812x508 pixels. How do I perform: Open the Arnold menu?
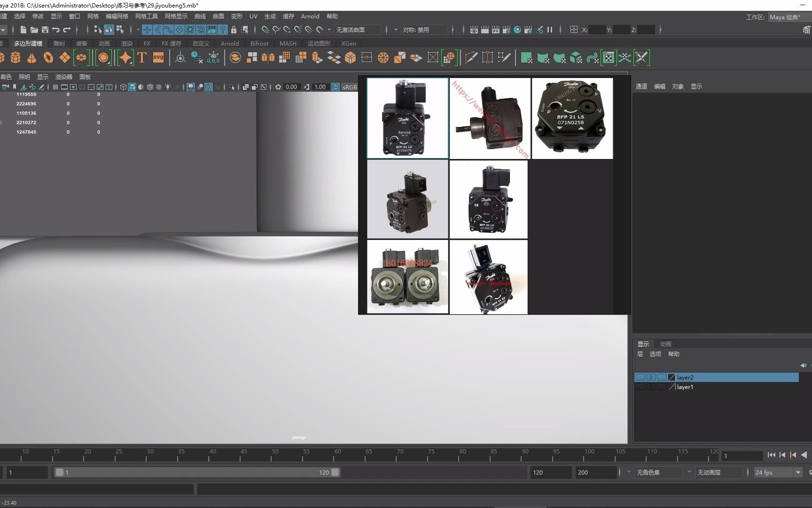(310, 16)
